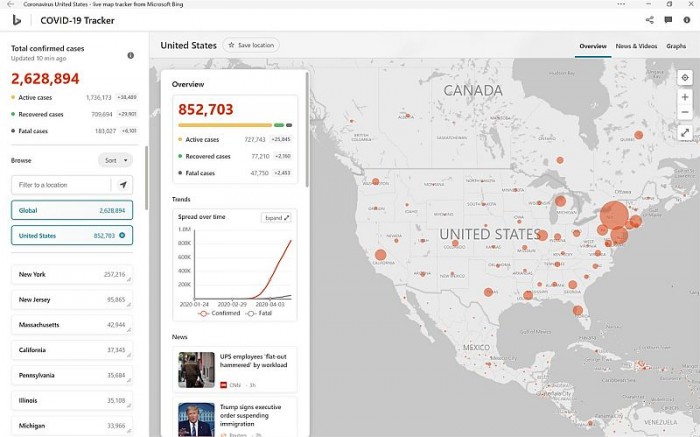The width and height of the screenshot is (700, 437).
Task: Expand the Spread over time chart
Action: point(276,217)
